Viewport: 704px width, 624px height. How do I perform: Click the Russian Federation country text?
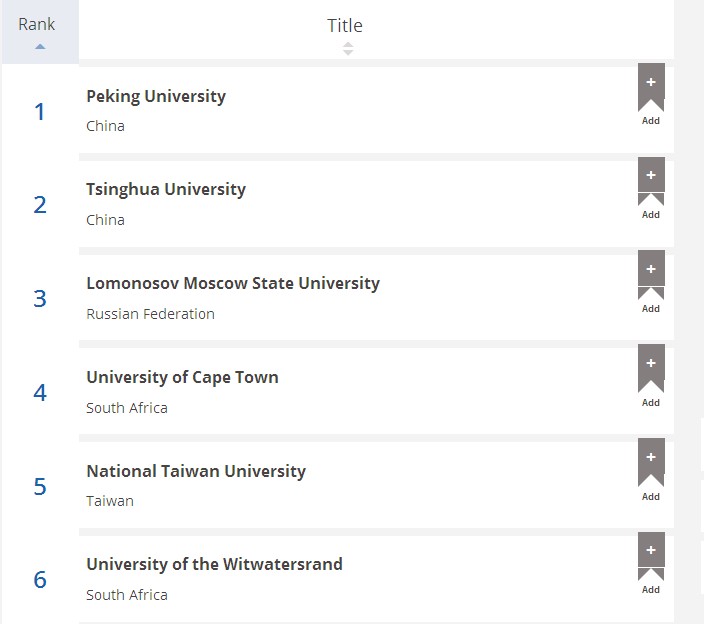click(x=150, y=314)
